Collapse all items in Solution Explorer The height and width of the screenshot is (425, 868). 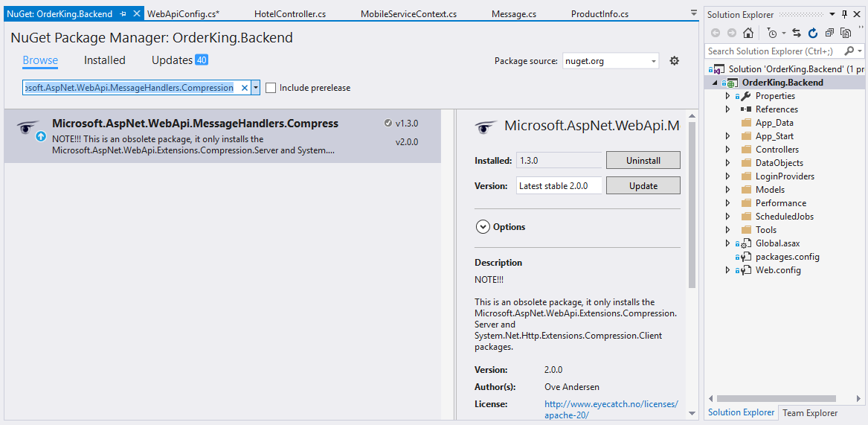click(829, 33)
